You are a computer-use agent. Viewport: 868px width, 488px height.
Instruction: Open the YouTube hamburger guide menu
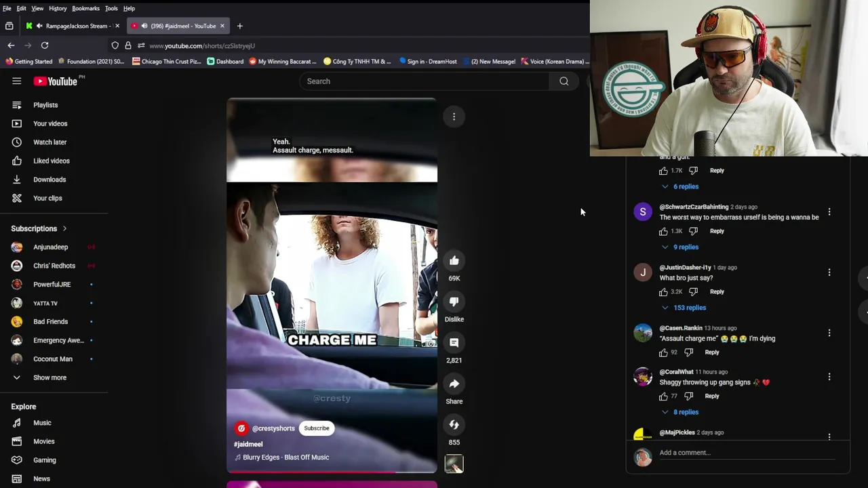[x=16, y=81]
